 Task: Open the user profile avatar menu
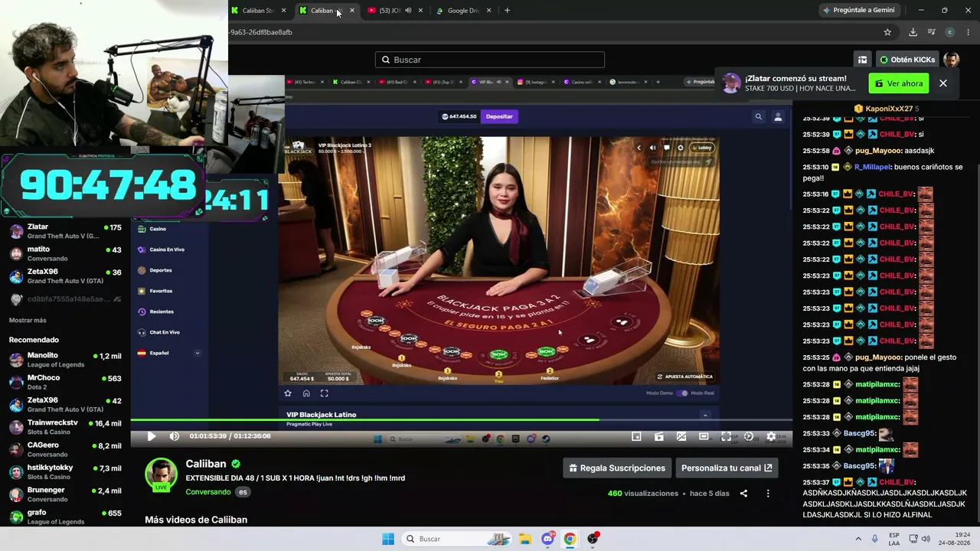click(952, 60)
